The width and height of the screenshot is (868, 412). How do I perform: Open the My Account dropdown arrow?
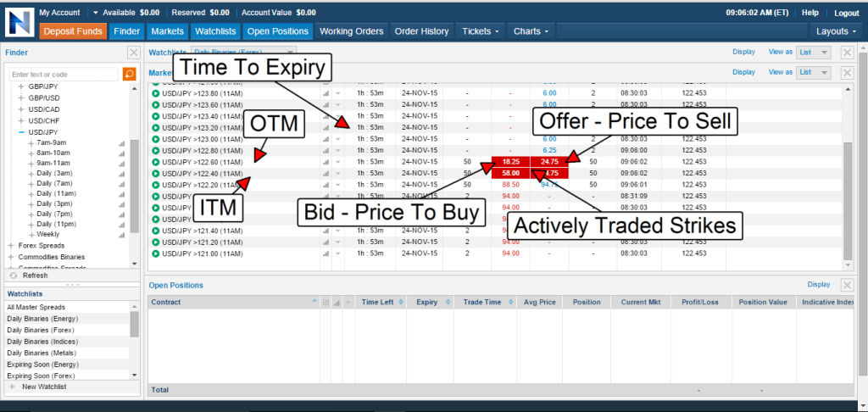(96, 12)
